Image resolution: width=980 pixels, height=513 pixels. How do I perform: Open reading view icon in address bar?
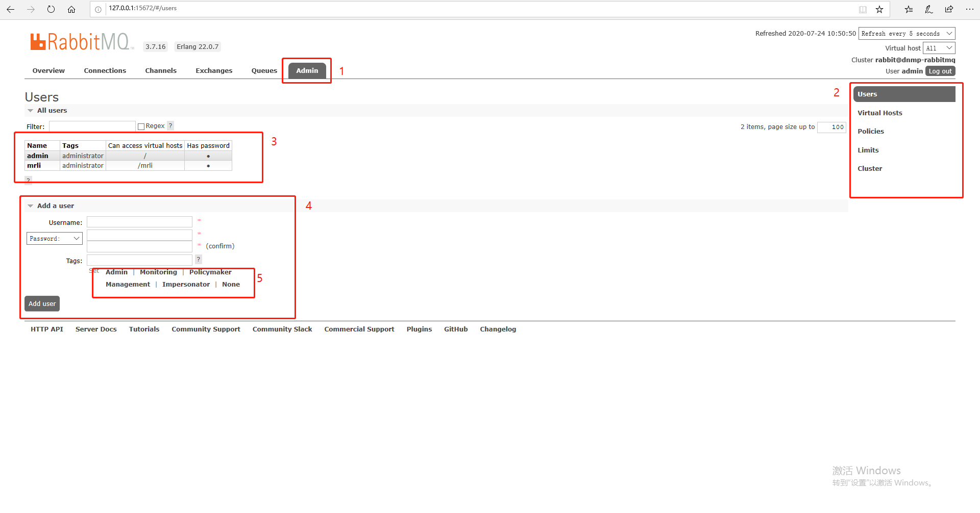[863, 9]
